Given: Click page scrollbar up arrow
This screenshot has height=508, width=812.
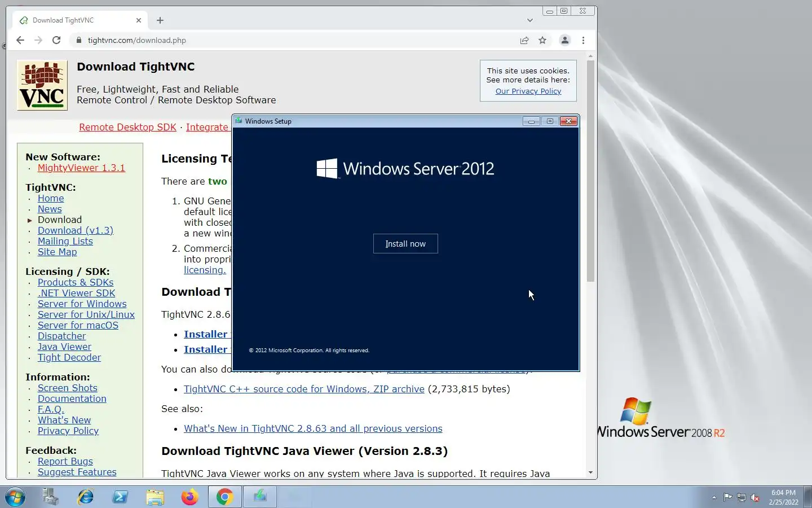Looking at the screenshot, I should click(590, 56).
